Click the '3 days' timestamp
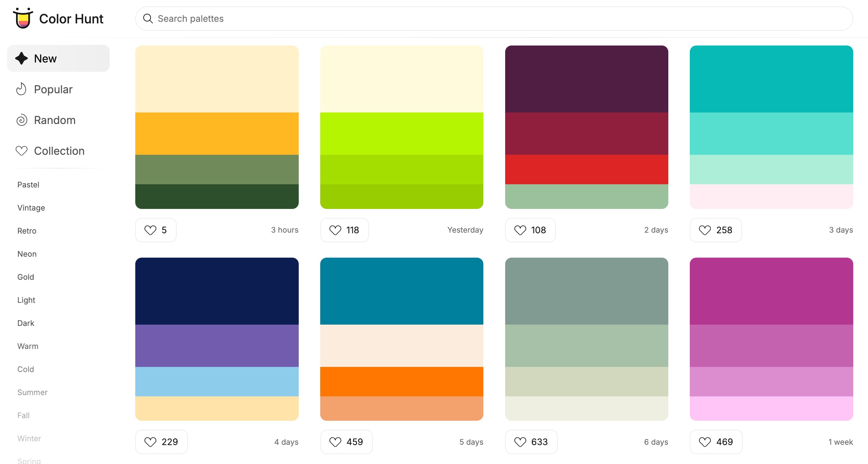 (x=841, y=230)
